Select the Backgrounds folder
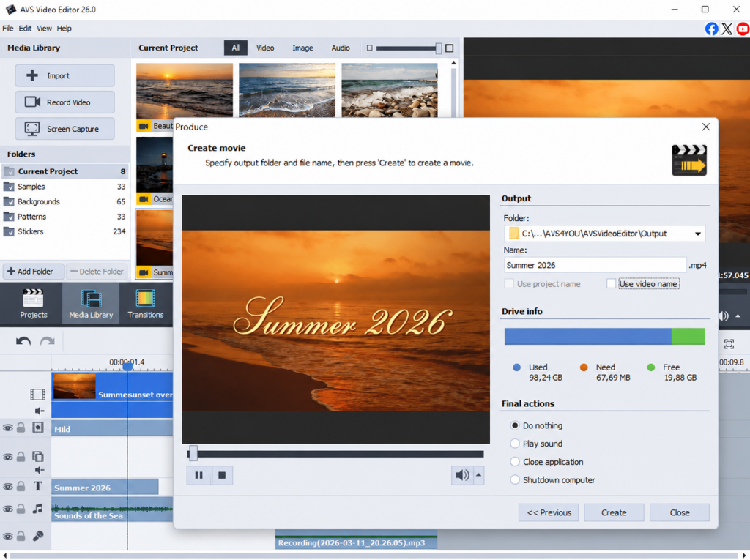Viewport: 750px width, 560px height. [64, 201]
